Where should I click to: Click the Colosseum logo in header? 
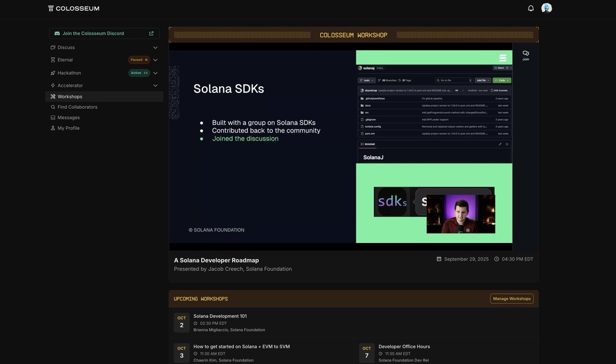pos(73,8)
